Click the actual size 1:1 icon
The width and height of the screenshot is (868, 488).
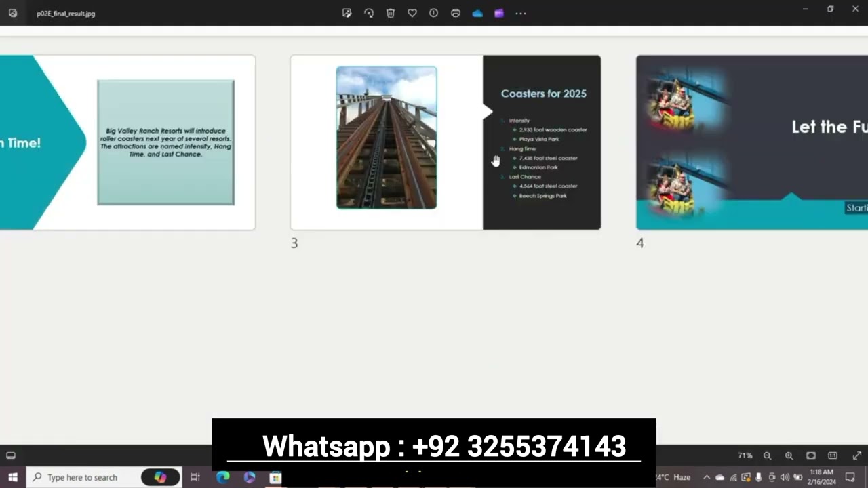(x=833, y=455)
